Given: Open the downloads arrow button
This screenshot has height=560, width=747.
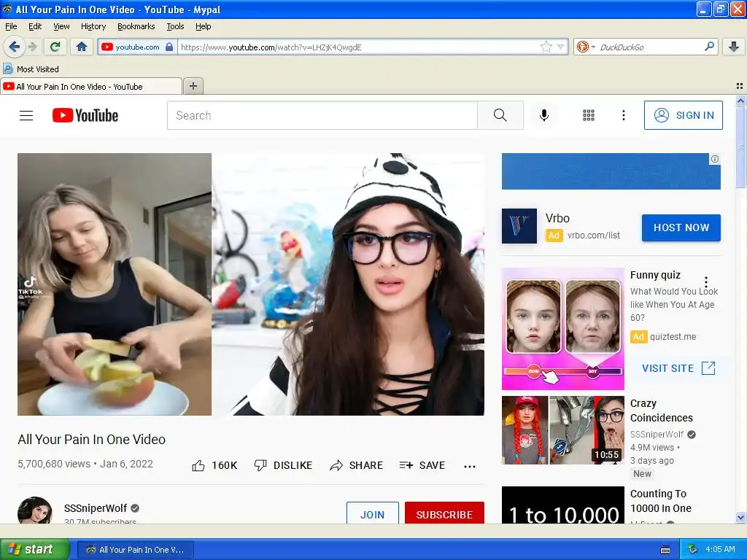Looking at the screenshot, I should [x=734, y=47].
